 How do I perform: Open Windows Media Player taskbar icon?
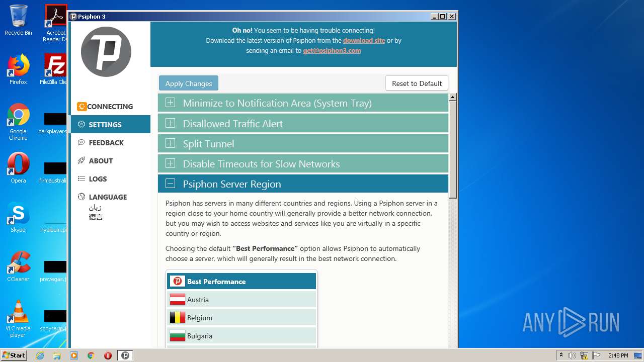point(74,355)
